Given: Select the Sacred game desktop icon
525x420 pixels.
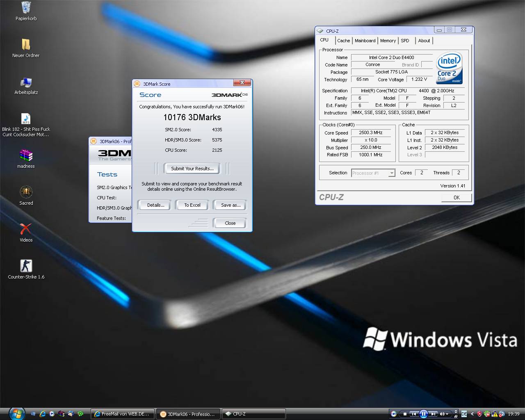Looking at the screenshot, I should (x=26, y=192).
